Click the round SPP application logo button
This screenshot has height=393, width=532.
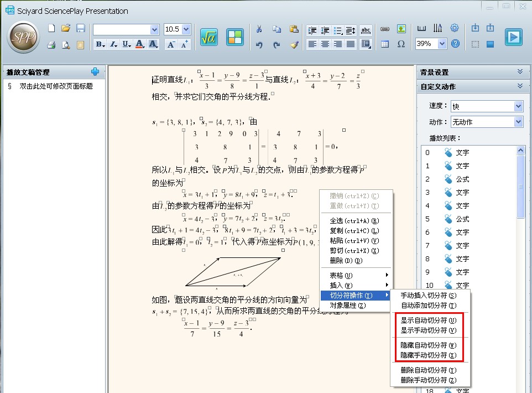coord(23,37)
